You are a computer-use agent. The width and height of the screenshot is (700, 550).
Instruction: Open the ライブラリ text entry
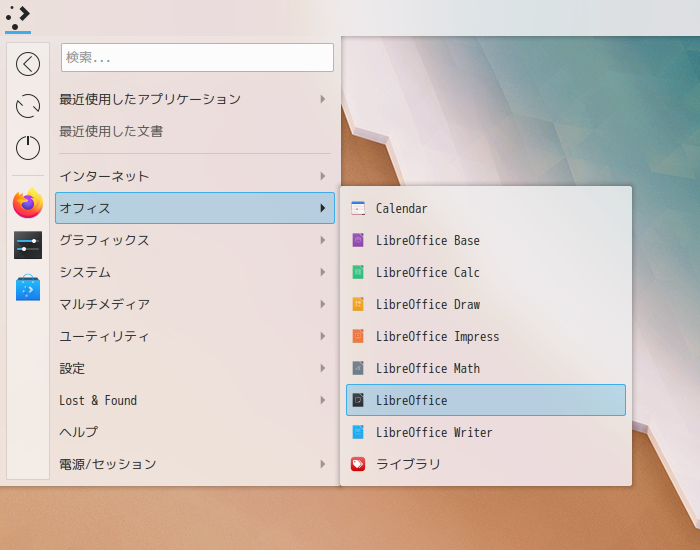[x=408, y=464]
